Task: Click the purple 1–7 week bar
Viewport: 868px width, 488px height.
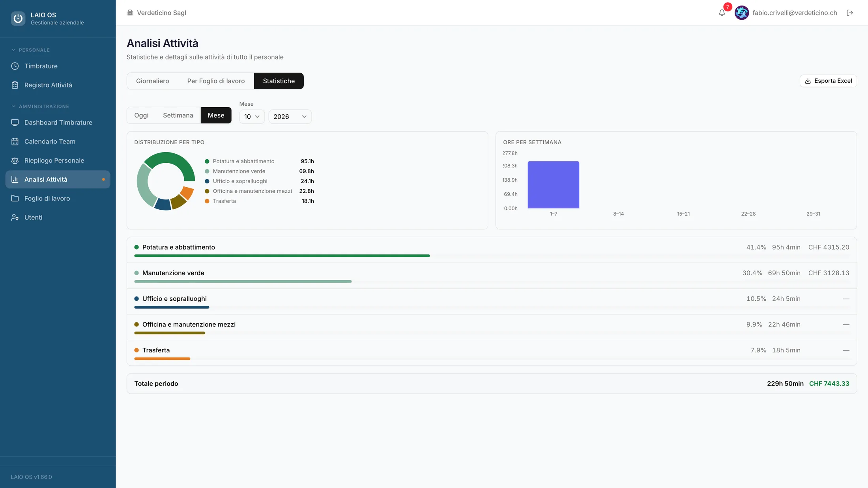Action: [x=554, y=184]
